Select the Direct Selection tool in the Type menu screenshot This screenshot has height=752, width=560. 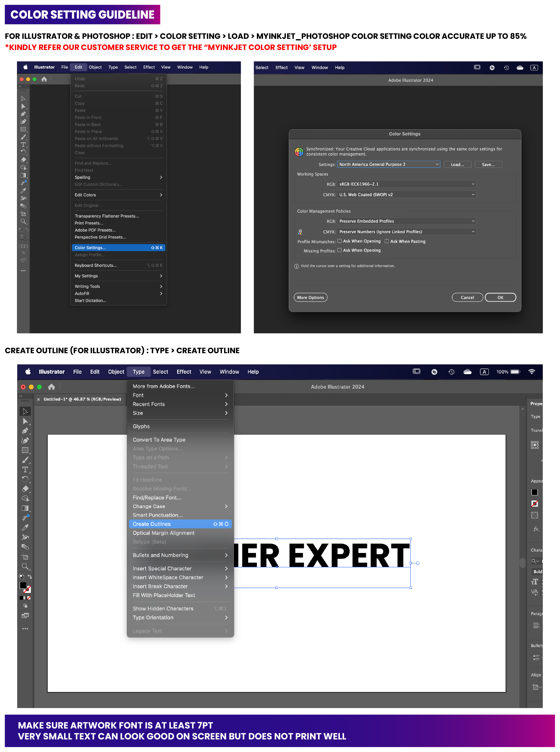point(25,421)
